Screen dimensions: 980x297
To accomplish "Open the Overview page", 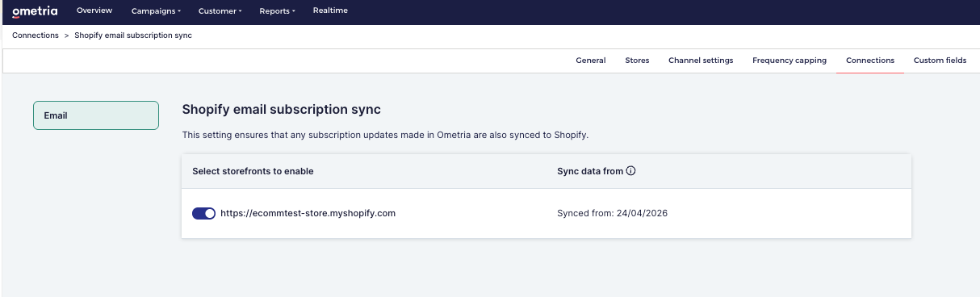I will [94, 10].
